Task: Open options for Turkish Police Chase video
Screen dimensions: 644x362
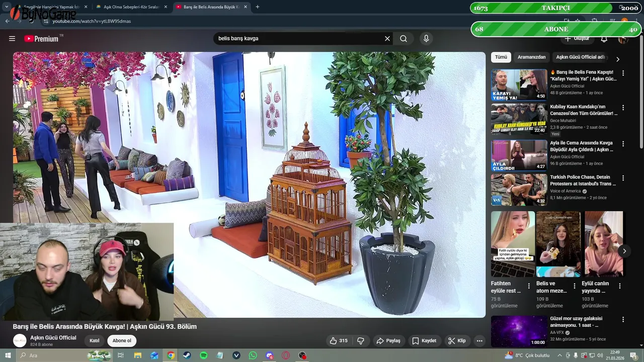Action: (623, 178)
